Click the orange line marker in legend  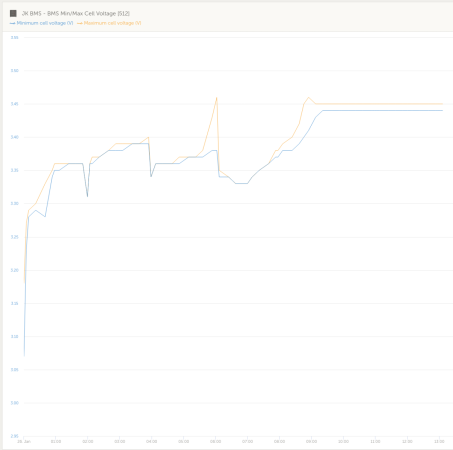tap(80, 23)
